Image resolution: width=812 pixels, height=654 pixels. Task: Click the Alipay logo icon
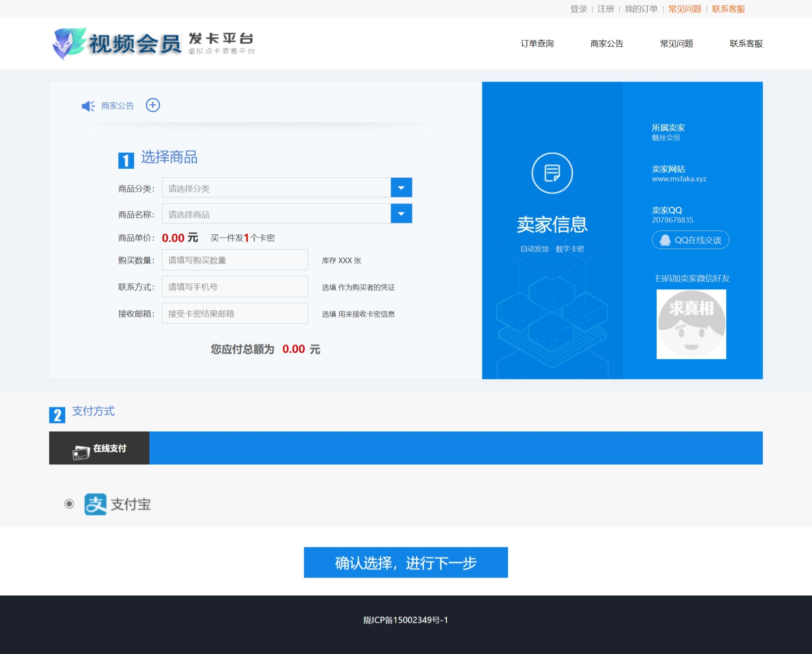[95, 504]
